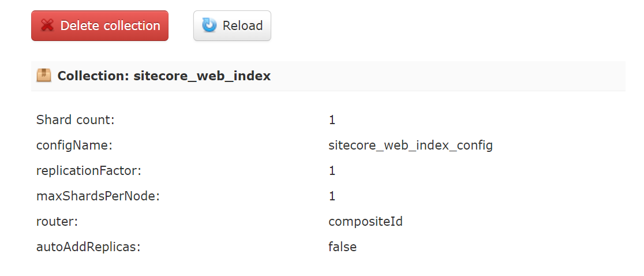Click the maxShardsPerNode label
This screenshot has height=276, width=644.
(x=98, y=196)
